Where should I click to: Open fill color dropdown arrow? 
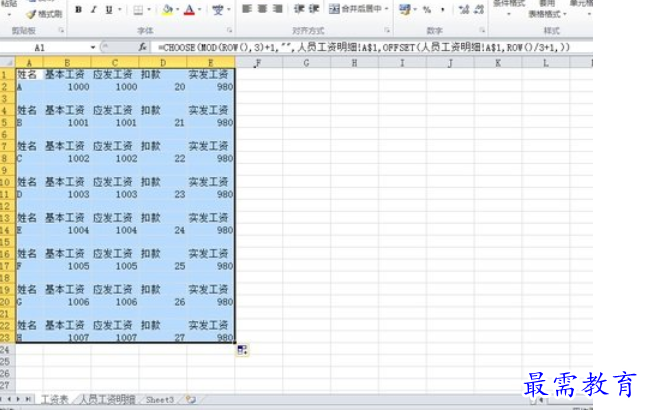coord(177,9)
